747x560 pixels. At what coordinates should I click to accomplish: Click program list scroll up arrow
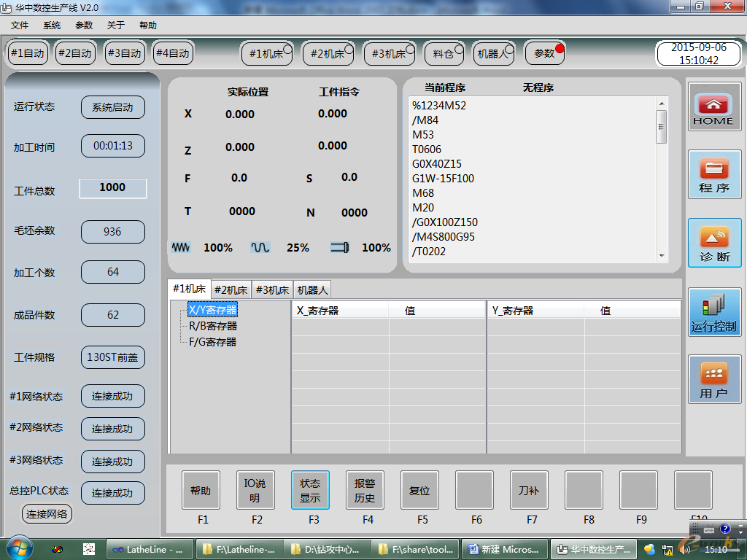click(x=661, y=104)
